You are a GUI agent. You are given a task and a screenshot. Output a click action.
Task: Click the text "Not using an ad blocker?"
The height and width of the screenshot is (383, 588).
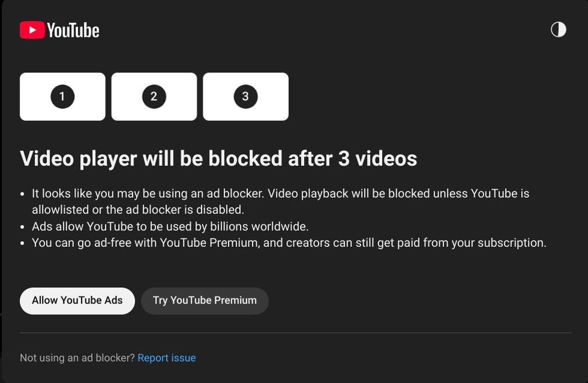point(77,358)
